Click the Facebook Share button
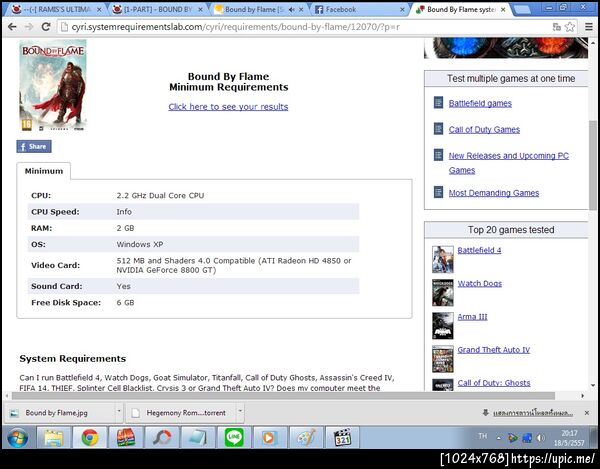 click(34, 147)
